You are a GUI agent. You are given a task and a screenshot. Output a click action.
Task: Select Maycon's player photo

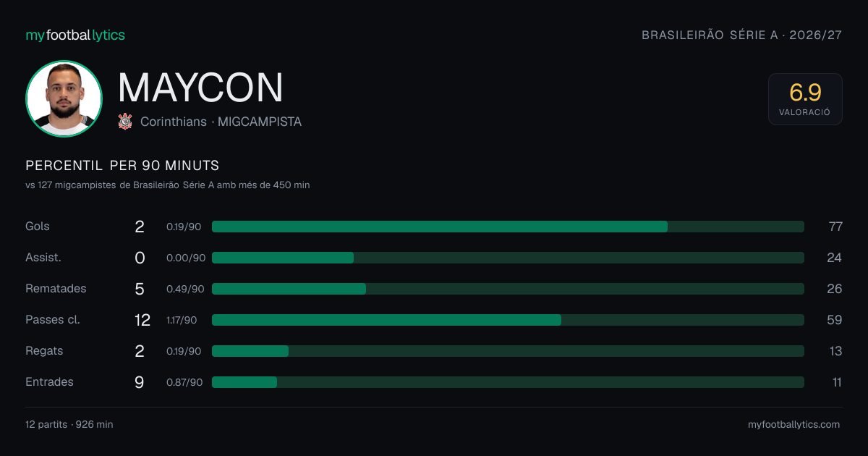(64, 98)
